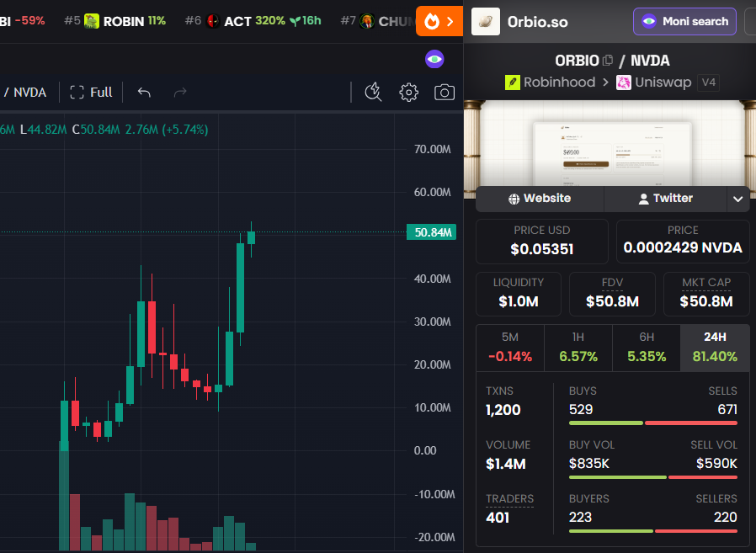Viewport: 756px width, 553px height.
Task: Click the TXNS 1,200 value
Action: click(503, 410)
